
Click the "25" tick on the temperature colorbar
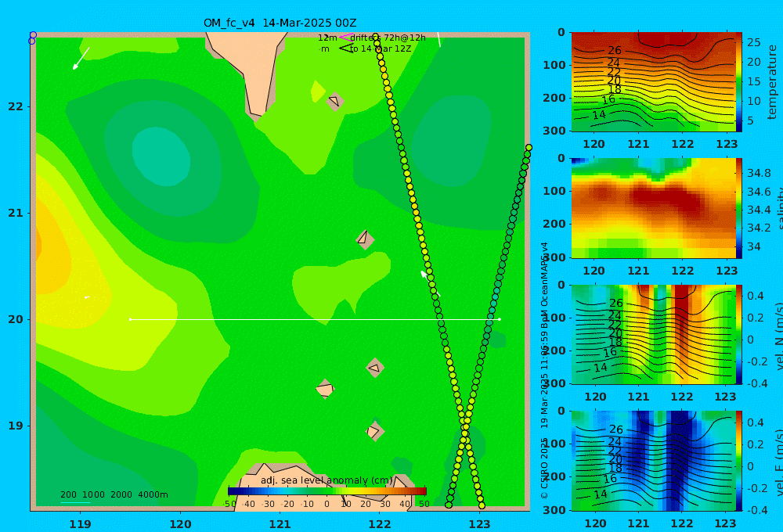[x=753, y=42]
